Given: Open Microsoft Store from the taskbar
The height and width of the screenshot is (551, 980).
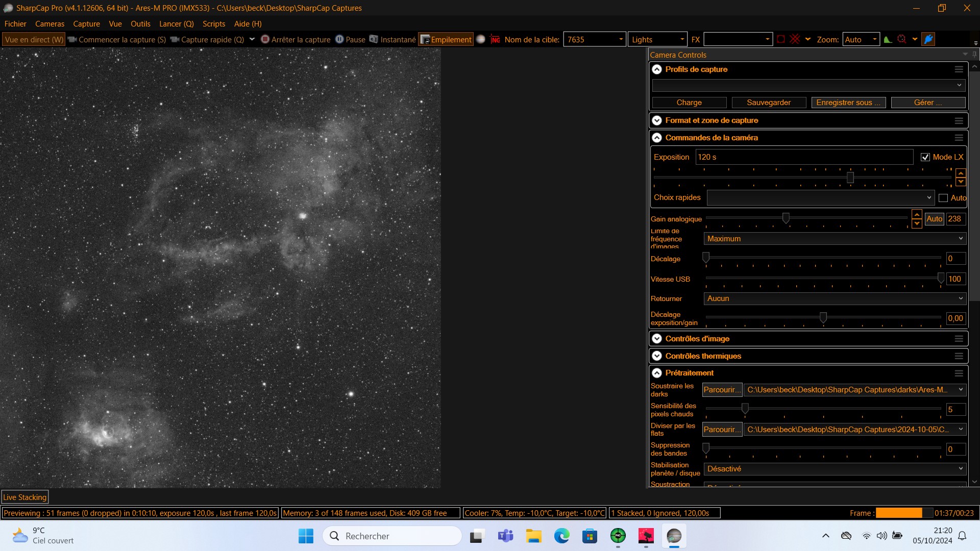Looking at the screenshot, I should (590, 536).
